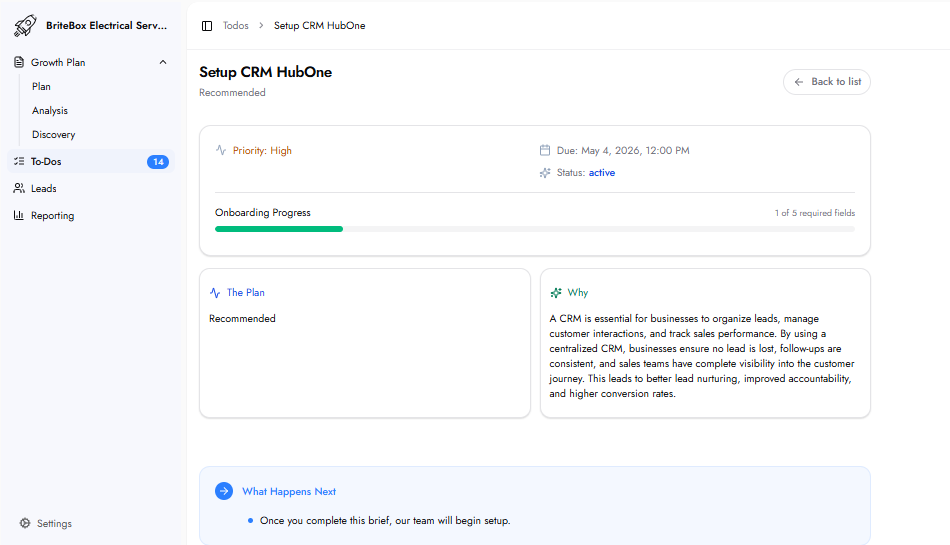950x545 pixels.
Task: Click the To-Dos checklist icon
Action: point(19,161)
